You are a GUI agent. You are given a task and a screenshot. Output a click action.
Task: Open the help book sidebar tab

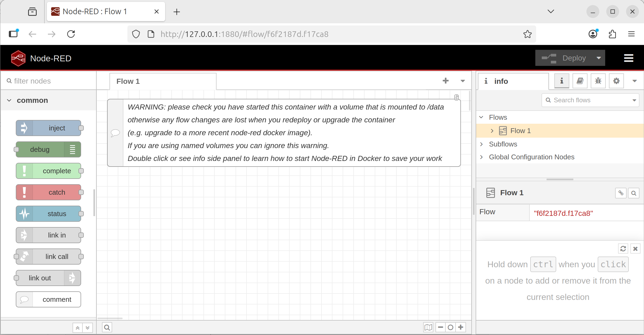tap(580, 81)
